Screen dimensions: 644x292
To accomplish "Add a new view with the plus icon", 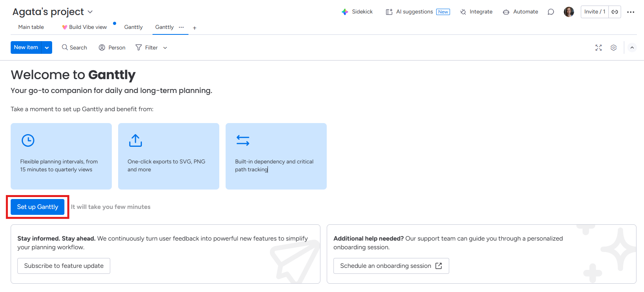I will [195, 28].
